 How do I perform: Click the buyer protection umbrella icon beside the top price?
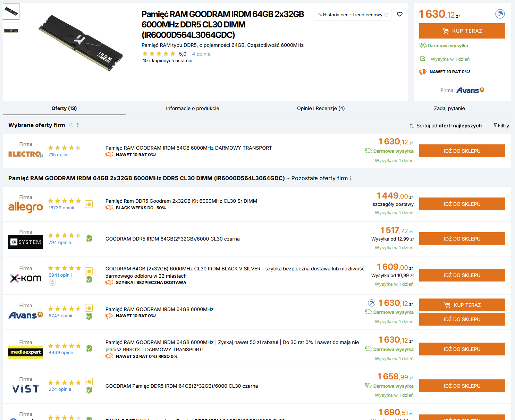500,14
